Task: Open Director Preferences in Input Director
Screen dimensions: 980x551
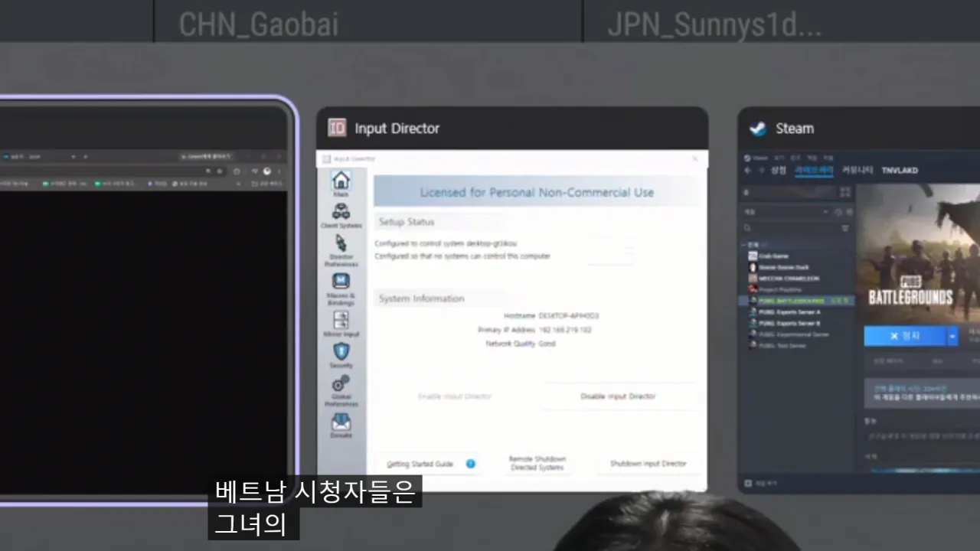Action: (341, 251)
